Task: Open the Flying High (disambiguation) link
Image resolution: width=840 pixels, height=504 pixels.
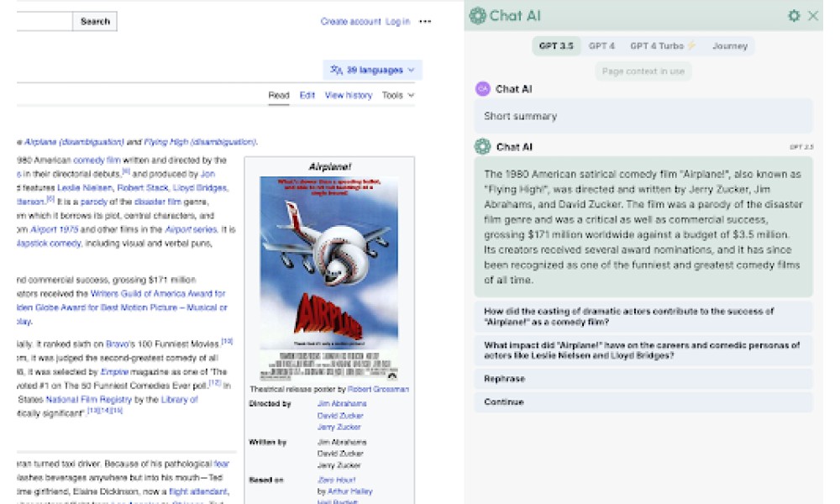Action: coord(201,142)
